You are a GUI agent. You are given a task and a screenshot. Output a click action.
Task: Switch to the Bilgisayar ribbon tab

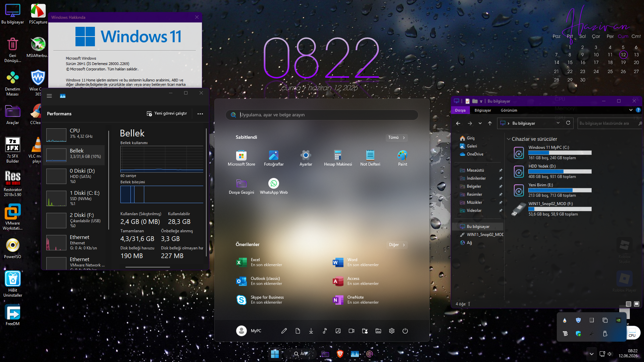tap(483, 110)
